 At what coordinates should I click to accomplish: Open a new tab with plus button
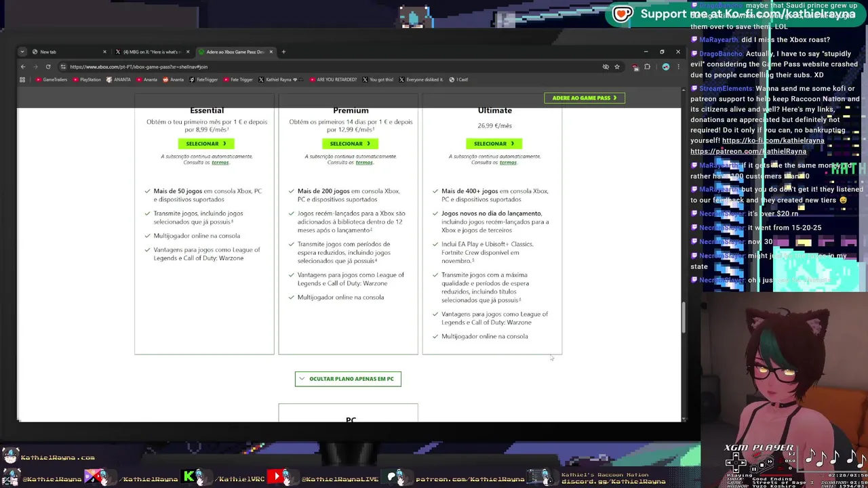click(283, 52)
